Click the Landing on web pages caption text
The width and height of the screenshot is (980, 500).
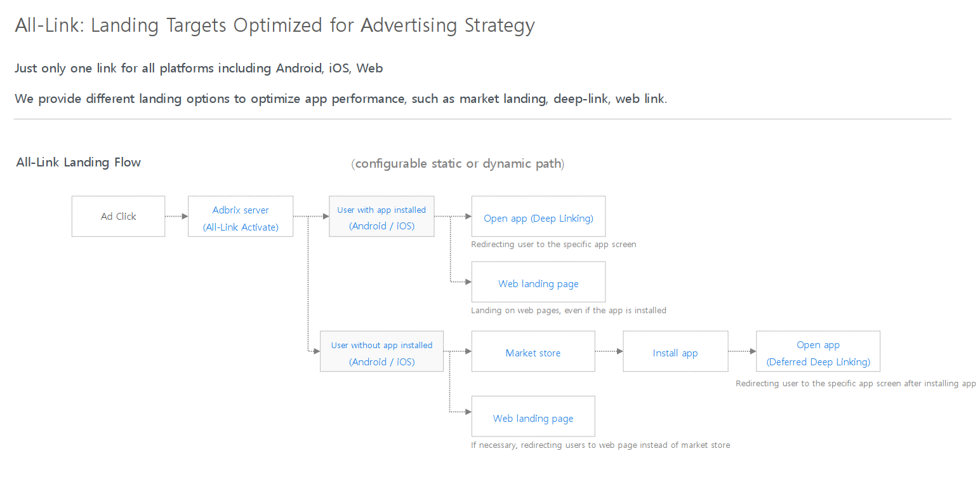point(569,311)
